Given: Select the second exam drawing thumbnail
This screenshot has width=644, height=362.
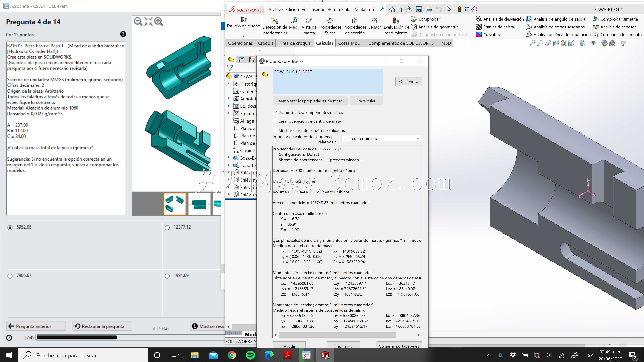Looking at the screenshot, I should point(199,204).
